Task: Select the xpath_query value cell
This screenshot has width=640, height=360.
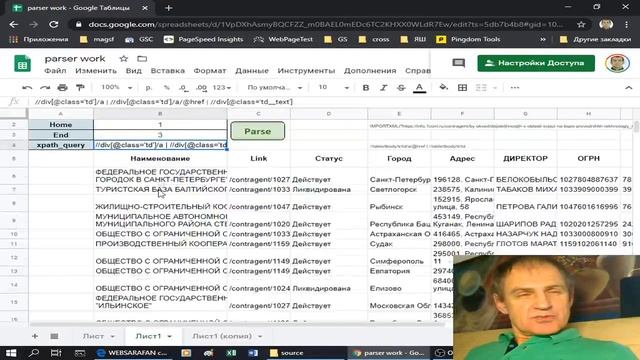Action: (160, 145)
